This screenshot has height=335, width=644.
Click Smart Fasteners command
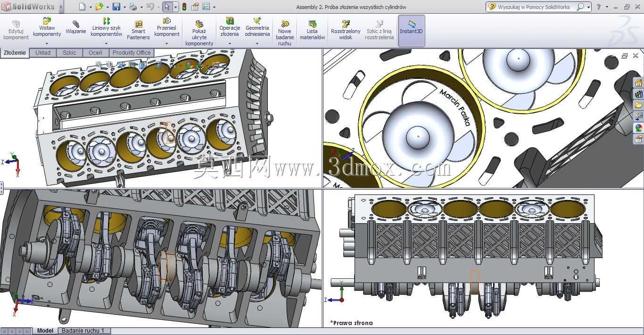138,30
